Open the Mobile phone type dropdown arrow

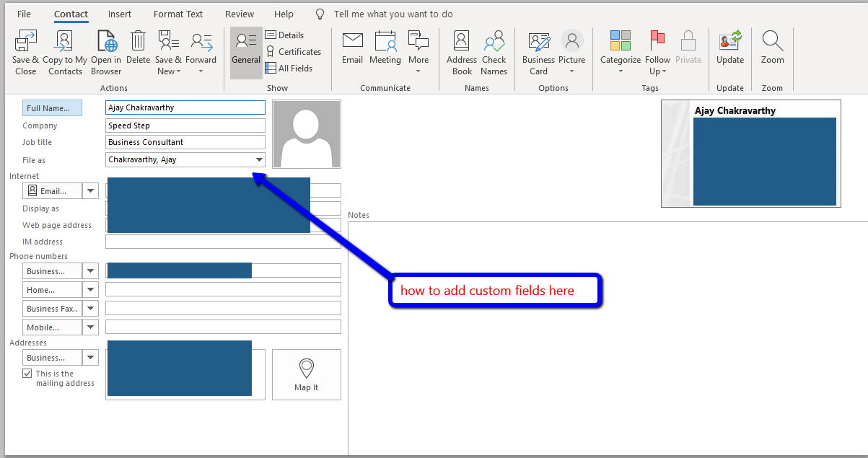(x=91, y=327)
